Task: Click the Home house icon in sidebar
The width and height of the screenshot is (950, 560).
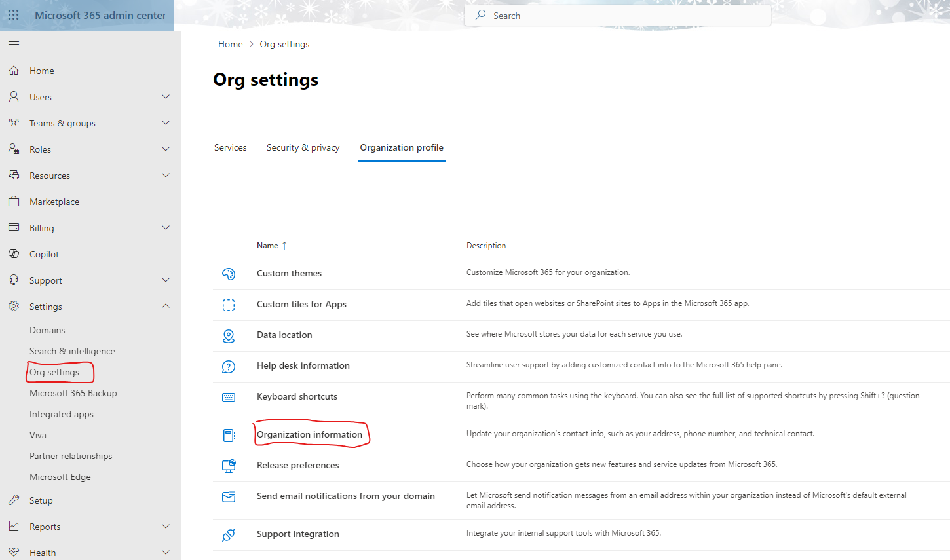Action: click(x=14, y=70)
